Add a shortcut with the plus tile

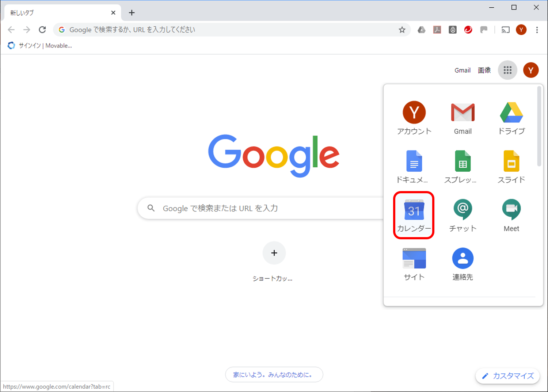(274, 253)
